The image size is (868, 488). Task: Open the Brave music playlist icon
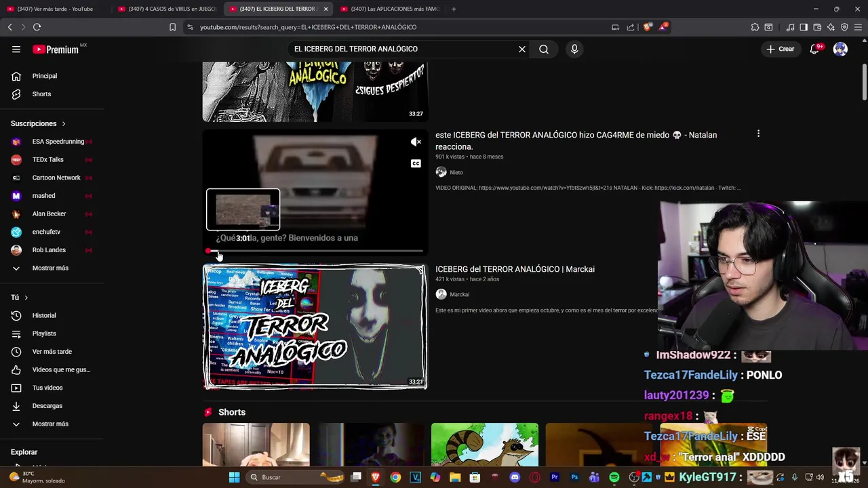click(790, 27)
